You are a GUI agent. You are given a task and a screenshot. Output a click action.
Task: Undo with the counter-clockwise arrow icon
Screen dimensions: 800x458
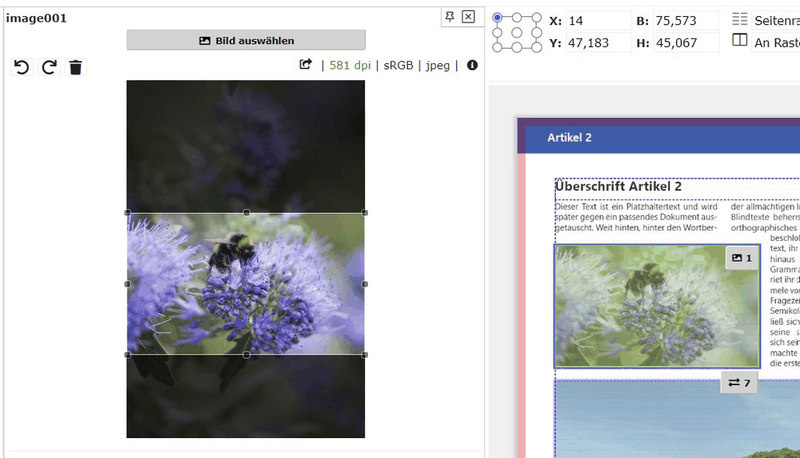point(21,67)
